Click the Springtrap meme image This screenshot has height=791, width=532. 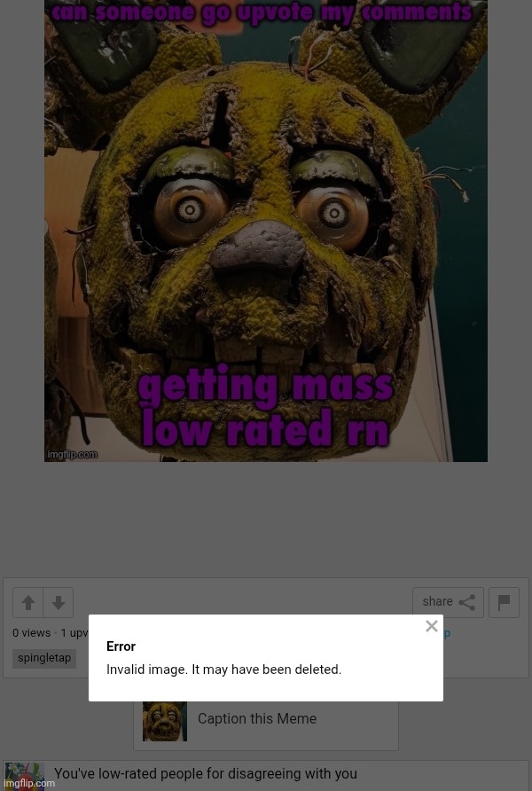coord(266,231)
